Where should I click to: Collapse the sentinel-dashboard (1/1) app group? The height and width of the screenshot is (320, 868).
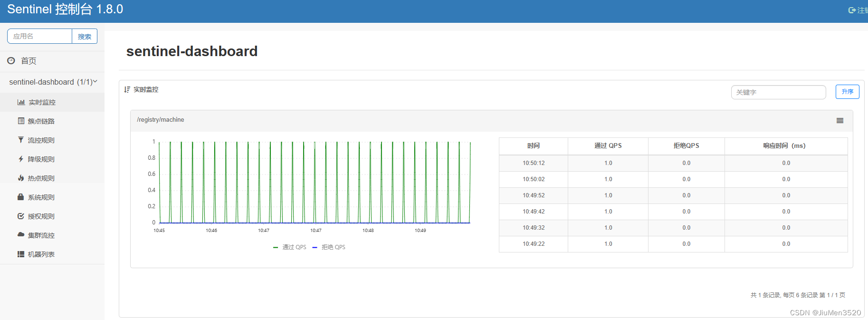pos(52,82)
